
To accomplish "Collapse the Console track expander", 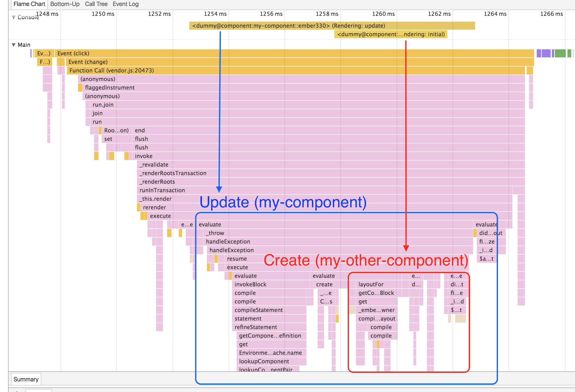I will coord(14,17).
